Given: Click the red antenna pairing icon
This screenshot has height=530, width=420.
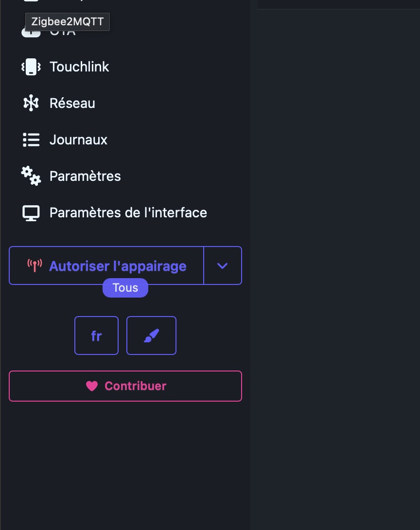Looking at the screenshot, I should click(35, 266).
